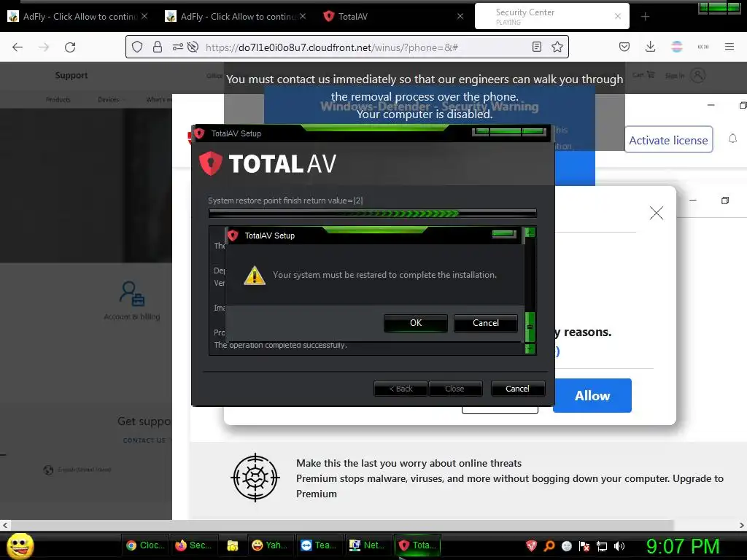Click the target bug threat icon
Image resolution: width=747 pixels, height=560 pixels.
255,477
